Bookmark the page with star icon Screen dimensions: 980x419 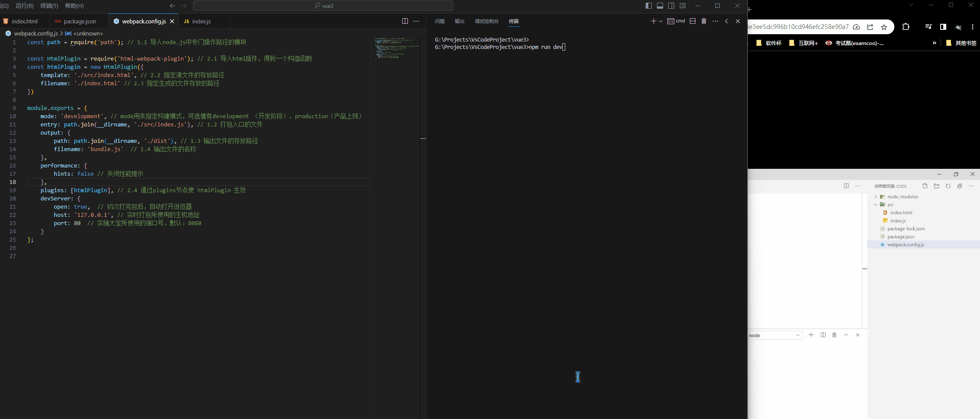pyautogui.click(x=884, y=27)
